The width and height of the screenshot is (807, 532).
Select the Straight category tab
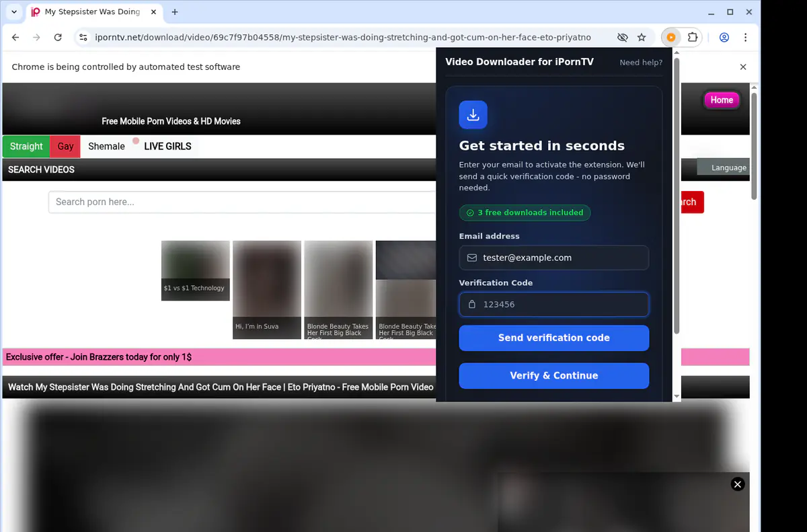click(x=26, y=147)
